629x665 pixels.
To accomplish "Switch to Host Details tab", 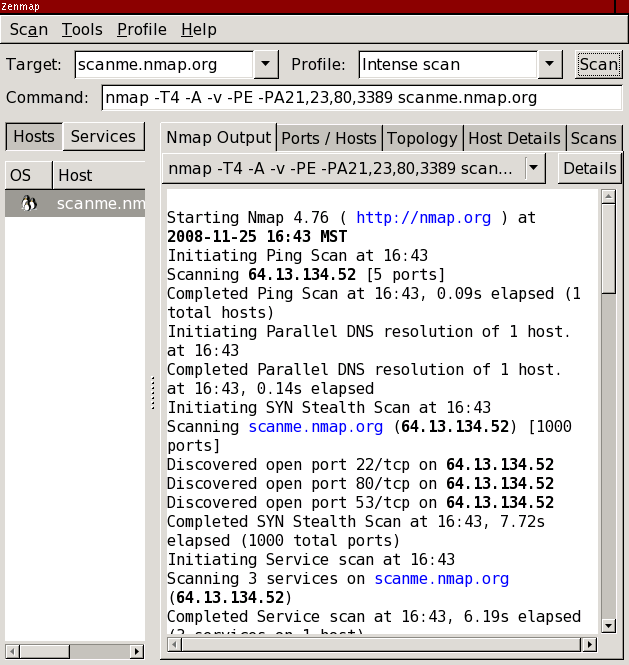I will [514, 138].
